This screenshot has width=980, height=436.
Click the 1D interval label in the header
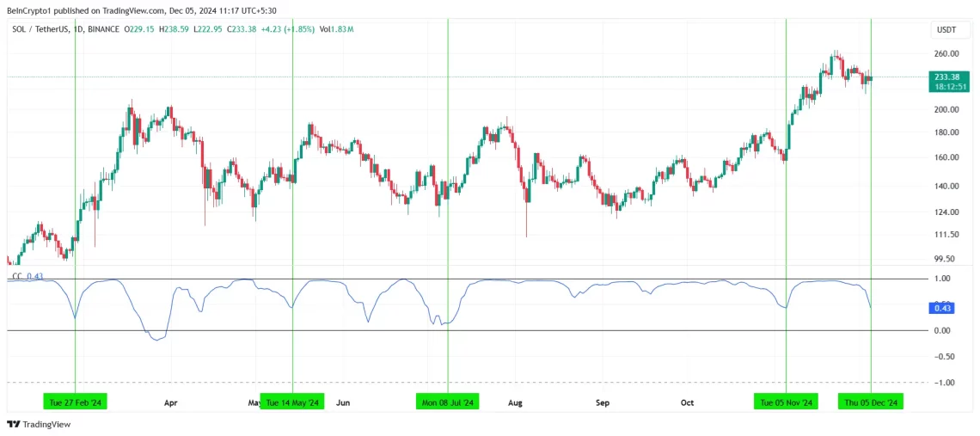point(78,29)
